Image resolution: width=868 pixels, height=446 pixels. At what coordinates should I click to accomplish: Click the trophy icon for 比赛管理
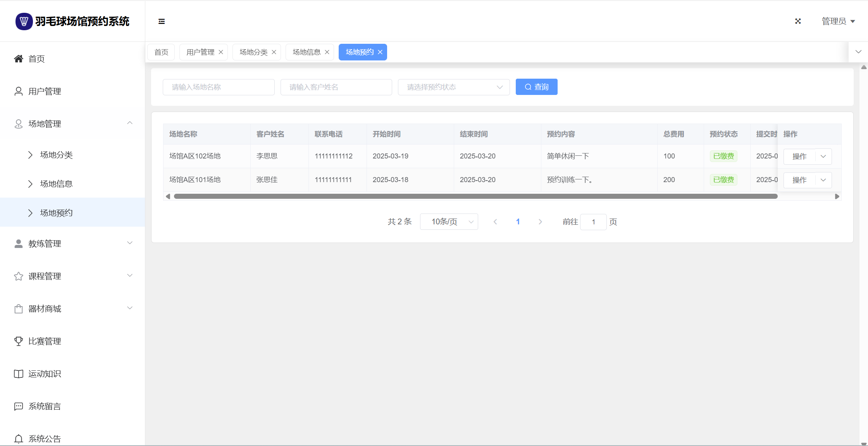18,341
